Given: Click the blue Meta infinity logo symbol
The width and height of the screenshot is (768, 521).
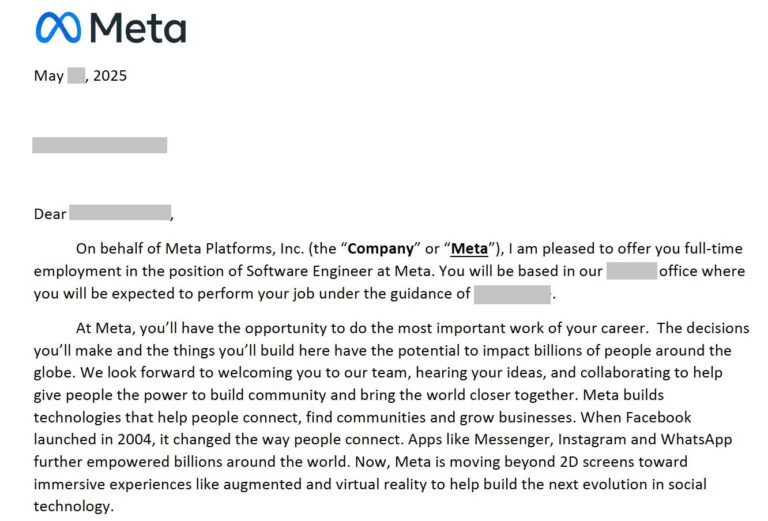Looking at the screenshot, I should [58, 27].
